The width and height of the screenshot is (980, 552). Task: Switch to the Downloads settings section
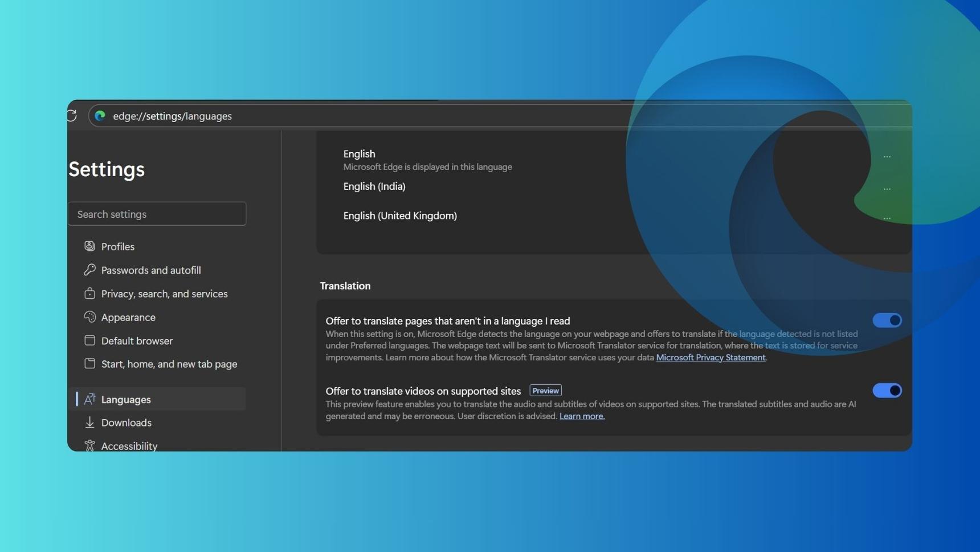(x=126, y=423)
